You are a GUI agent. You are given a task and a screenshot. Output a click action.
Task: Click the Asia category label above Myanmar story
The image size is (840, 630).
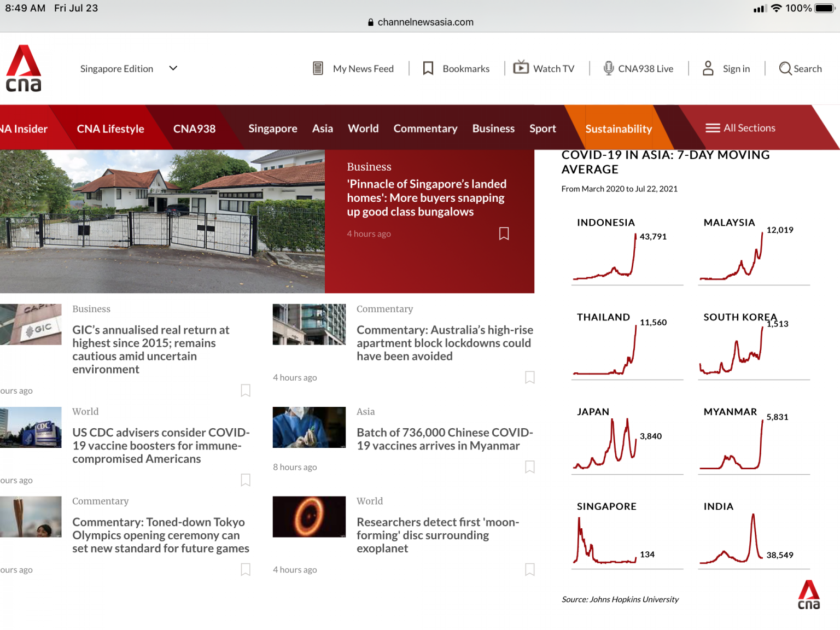pos(366,412)
